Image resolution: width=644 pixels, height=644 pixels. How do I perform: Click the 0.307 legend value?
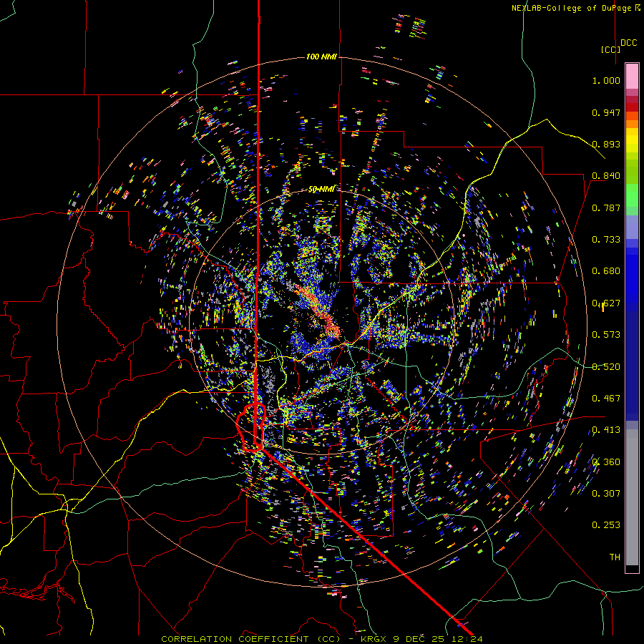tap(606, 493)
